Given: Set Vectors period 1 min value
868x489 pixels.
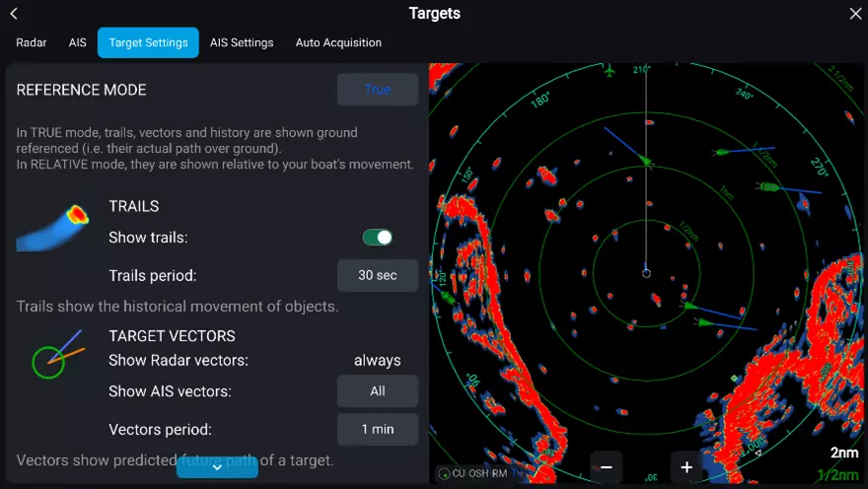Looking at the screenshot, I should tap(378, 429).
